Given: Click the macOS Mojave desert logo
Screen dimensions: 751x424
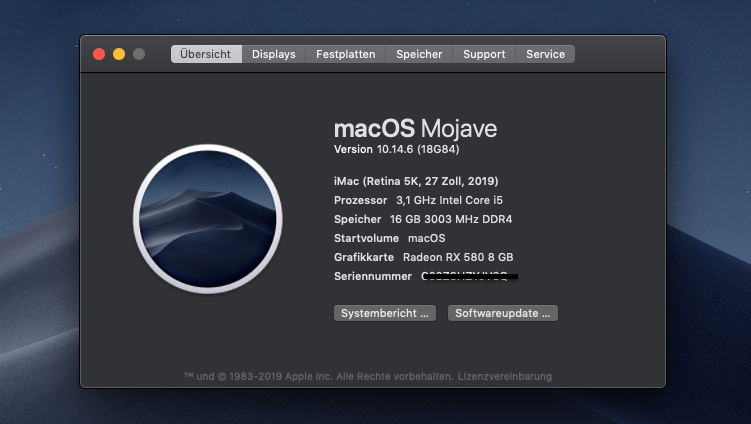Looking at the screenshot, I should (207, 219).
